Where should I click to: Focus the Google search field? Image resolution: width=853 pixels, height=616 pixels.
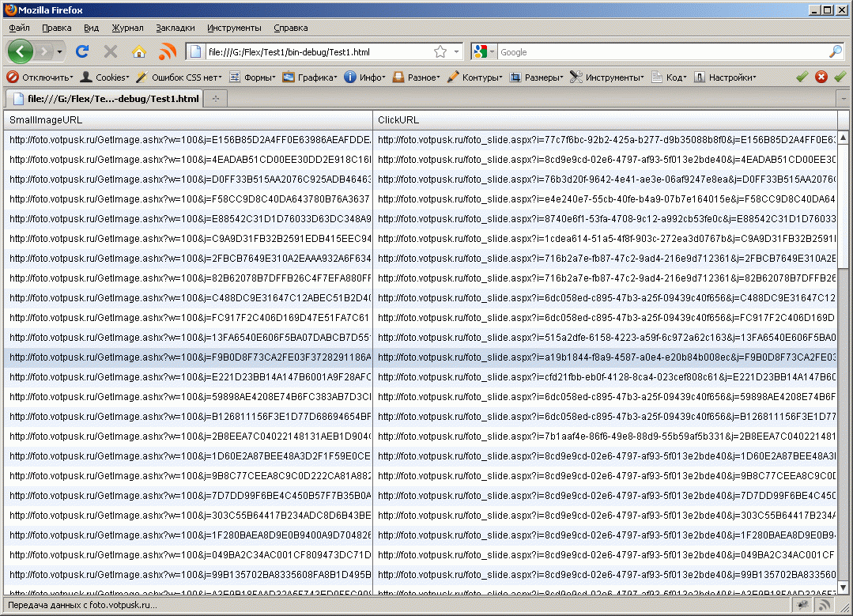tap(662, 52)
